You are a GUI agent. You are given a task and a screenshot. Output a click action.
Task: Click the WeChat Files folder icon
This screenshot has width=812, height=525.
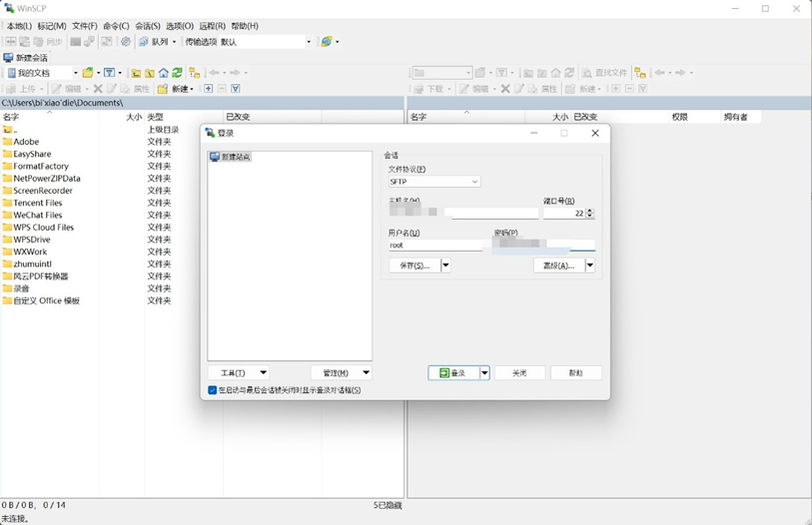point(7,215)
